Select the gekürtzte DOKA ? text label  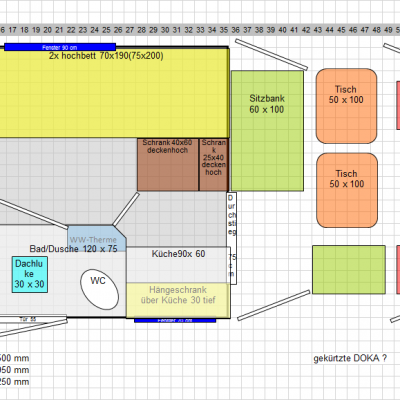pyautogui.click(x=350, y=358)
